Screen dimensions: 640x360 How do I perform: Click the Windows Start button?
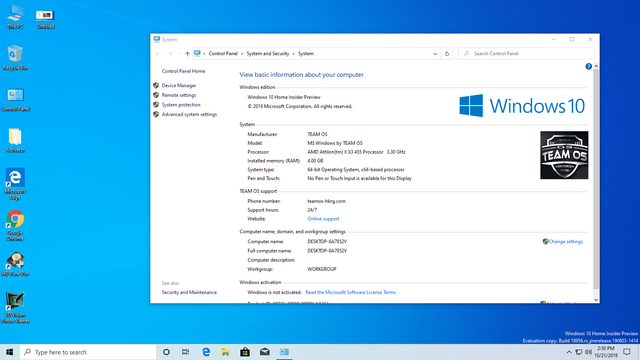pyautogui.click(x=10, y=352)
